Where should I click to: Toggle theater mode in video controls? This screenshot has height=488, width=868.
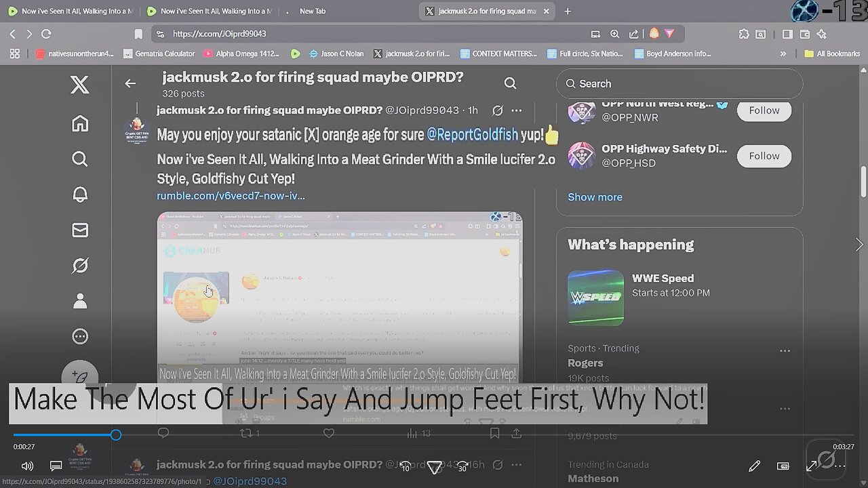(783, 466)
